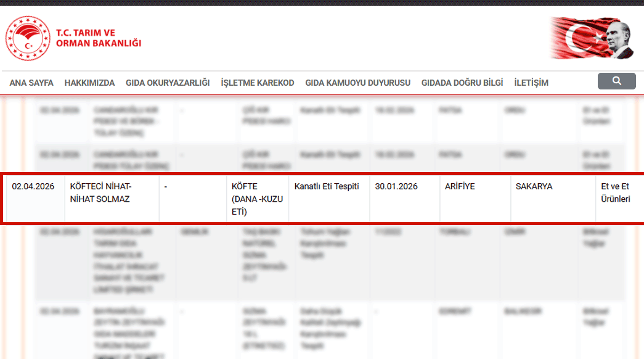Click the ministry emblem logo

27,38
